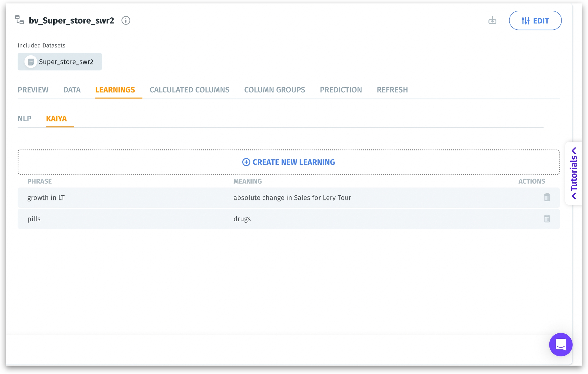Click CREATE NEW LEARNING
Viewport: 588px width, 374px height.
click(293, 162)
